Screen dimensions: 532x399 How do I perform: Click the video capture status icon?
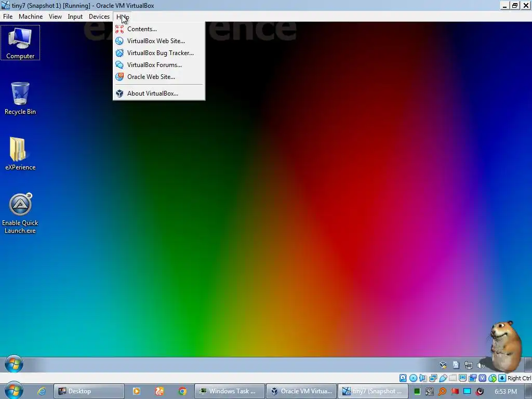click(472, 378)
